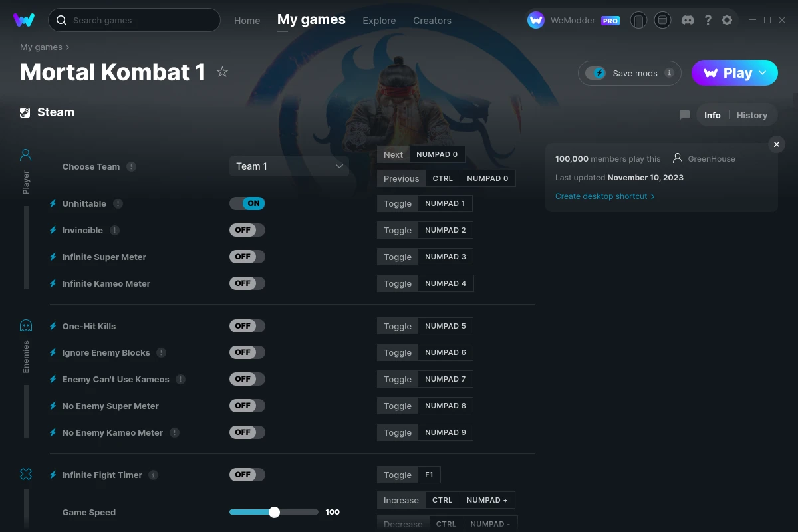Click the Previous hotkey button for Choose Team
The height and width of the screenshot is (532, 798).
coord(402,178)
